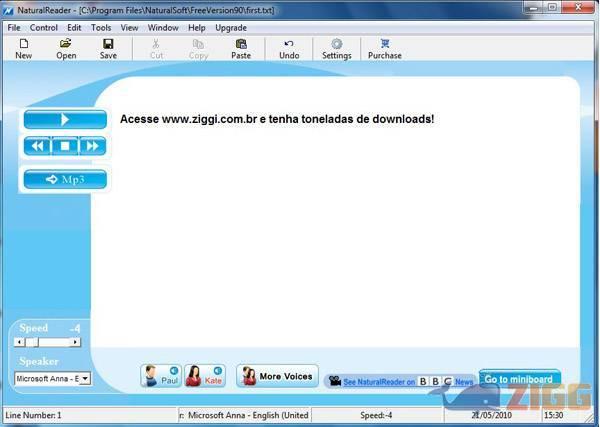Click the video camera icon beside BBC link
This screenshot has height=427, width=600.
point(335,381)
